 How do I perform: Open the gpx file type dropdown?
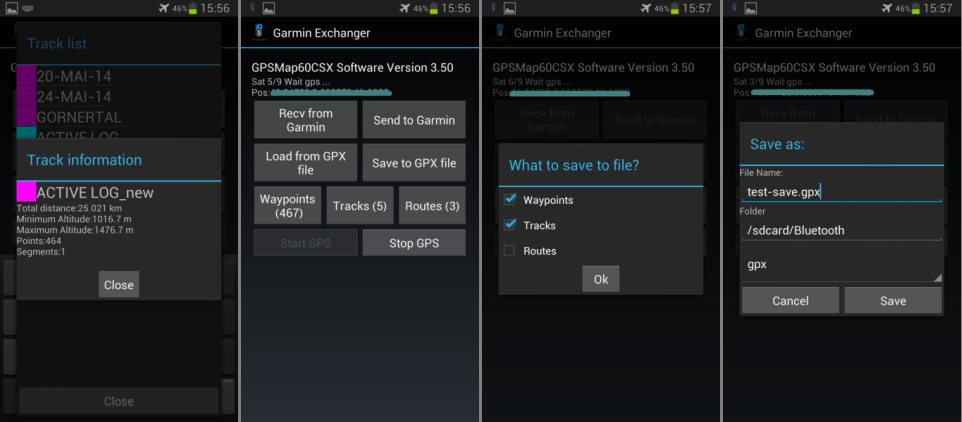pos(841,265)
